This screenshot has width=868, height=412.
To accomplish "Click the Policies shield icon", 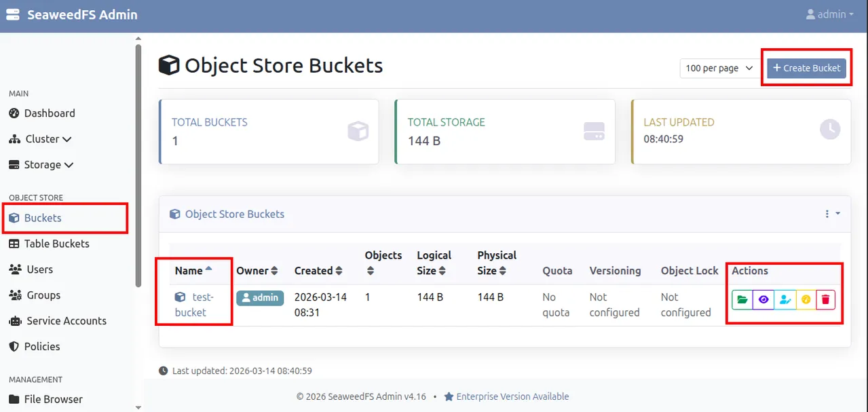I will pyautogui.click(x=14, y=346).
